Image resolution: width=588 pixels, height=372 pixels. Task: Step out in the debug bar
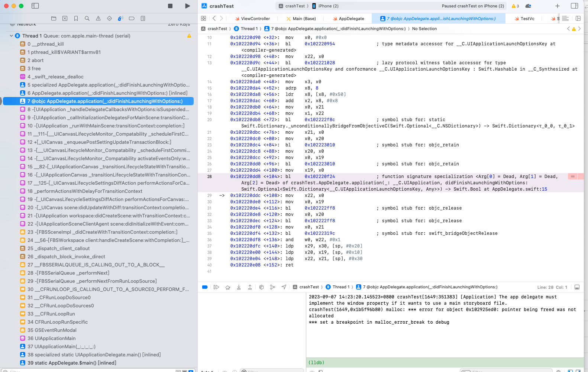click(x=250, y=287)
